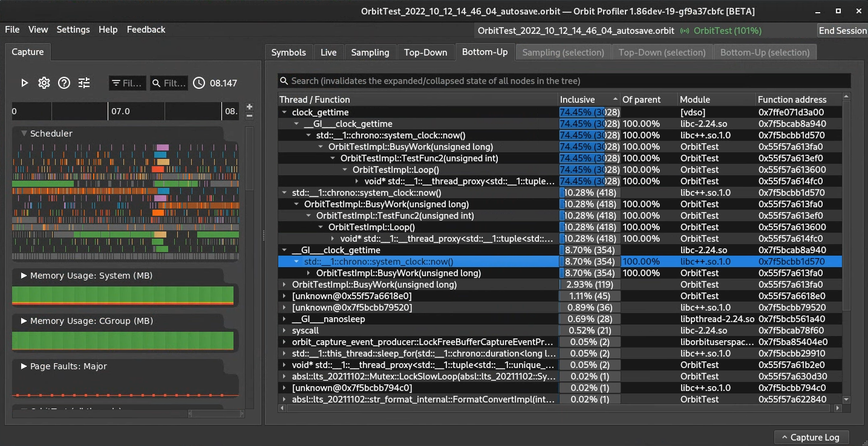Expand std::__1::this_thread::sleep_for node
This screenshot has height=446, width=868.
tap(284, 354)
